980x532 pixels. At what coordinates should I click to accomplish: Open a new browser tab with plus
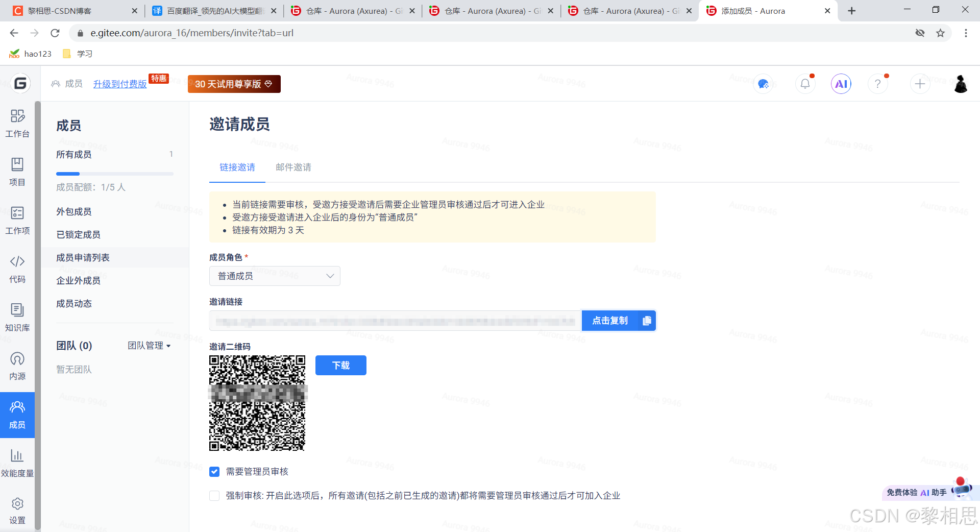pos(851,11)
